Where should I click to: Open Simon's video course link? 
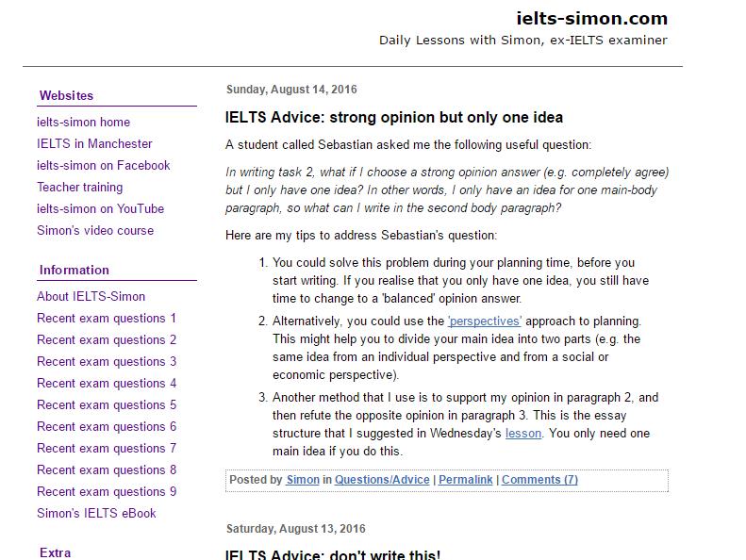[x=94, y=230]
